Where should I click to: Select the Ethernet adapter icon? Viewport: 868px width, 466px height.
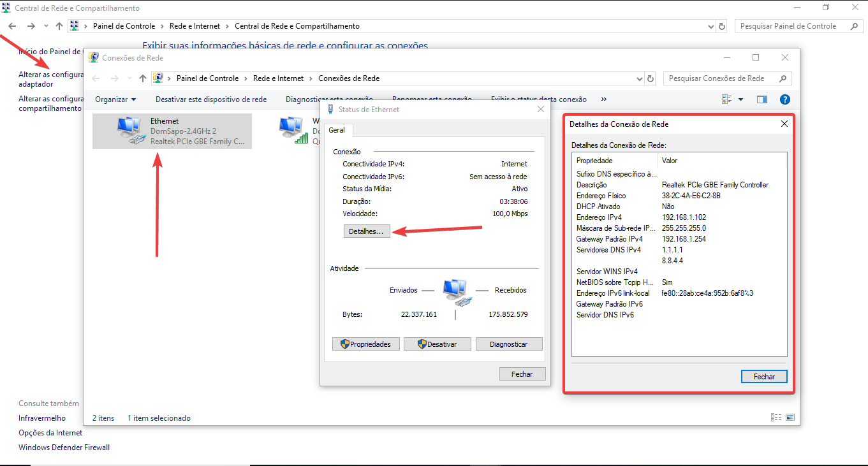pos(131,131)
